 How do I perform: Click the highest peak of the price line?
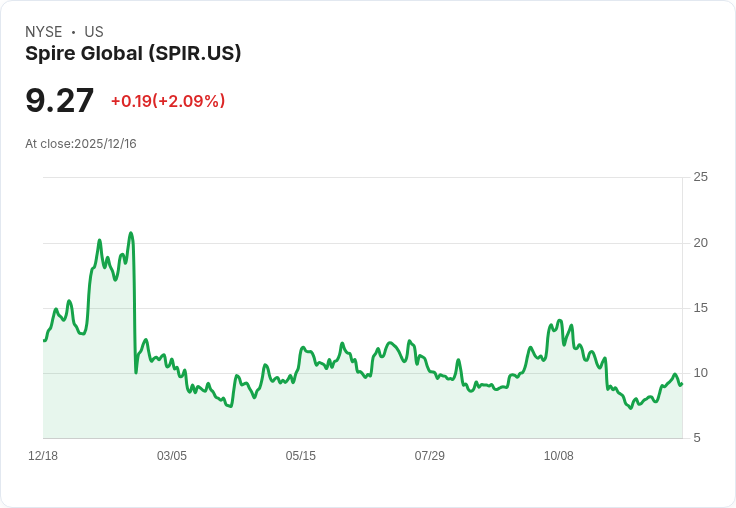131,233
